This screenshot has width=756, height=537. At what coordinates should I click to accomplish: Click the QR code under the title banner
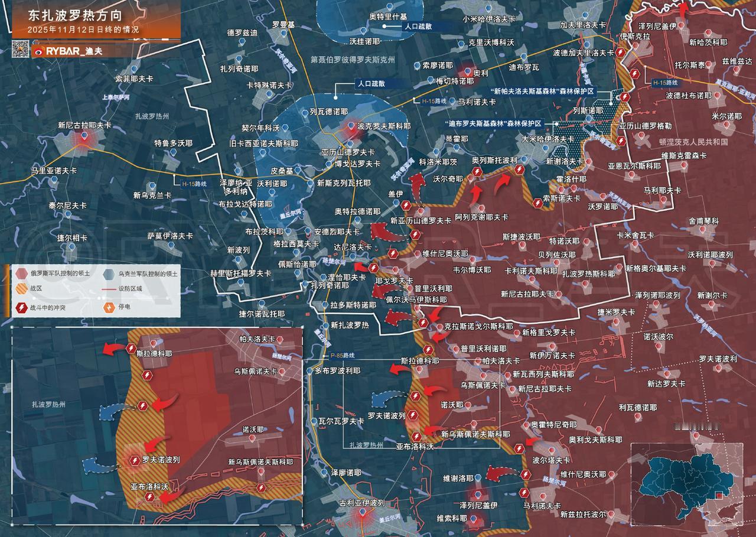pyautogui.click(x=20, y=48)
